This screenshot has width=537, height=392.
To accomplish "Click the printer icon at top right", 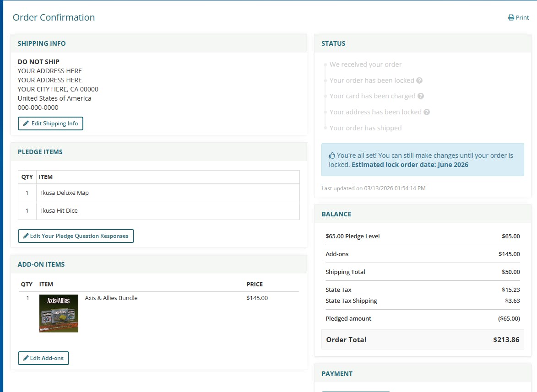I will [511, 18].
